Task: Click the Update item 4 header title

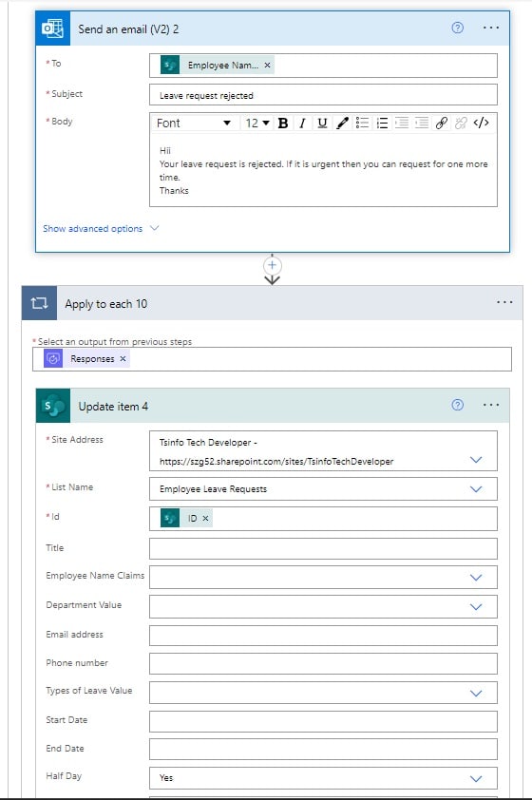Action: [113, 407]
